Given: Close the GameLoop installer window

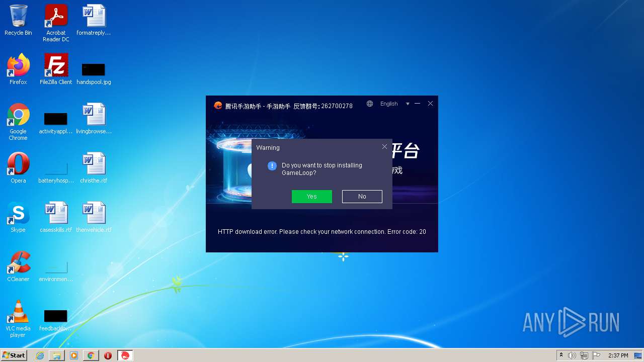Looking at the screenshot, I should pyautogui.click(x=430, y=104).
